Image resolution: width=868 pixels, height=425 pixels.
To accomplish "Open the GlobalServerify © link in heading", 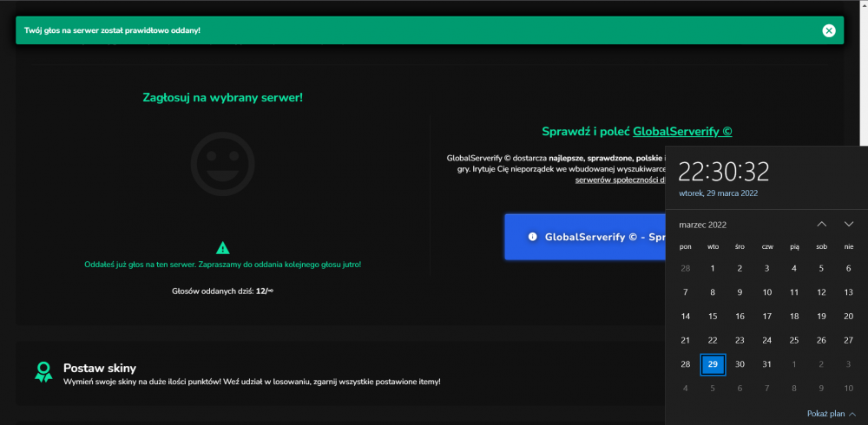I will click(x=682, y=131).
